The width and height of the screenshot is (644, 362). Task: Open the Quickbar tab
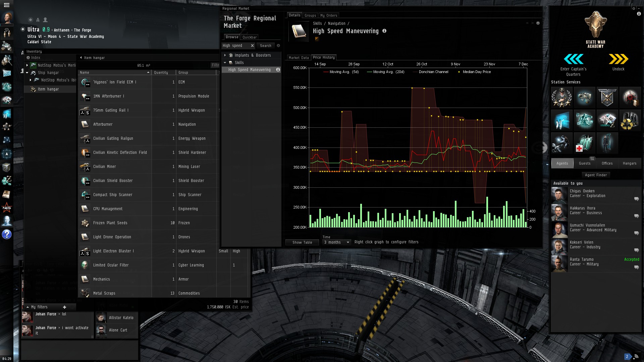tap(250, 37)
